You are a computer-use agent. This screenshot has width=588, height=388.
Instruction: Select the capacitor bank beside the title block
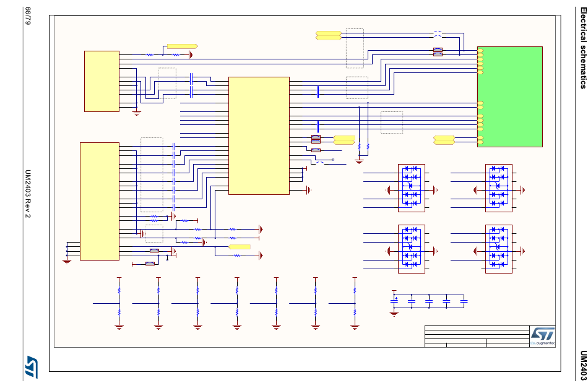coord(429,301)
